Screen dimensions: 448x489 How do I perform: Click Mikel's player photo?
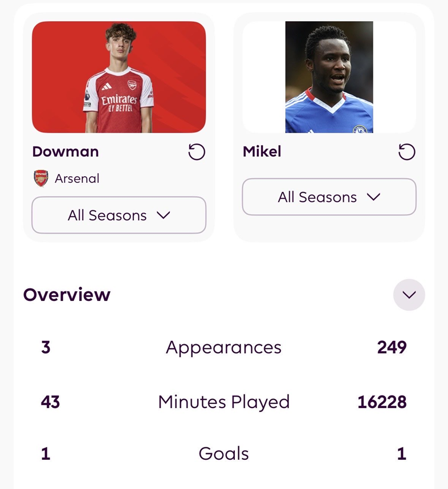tap(329, 77)
